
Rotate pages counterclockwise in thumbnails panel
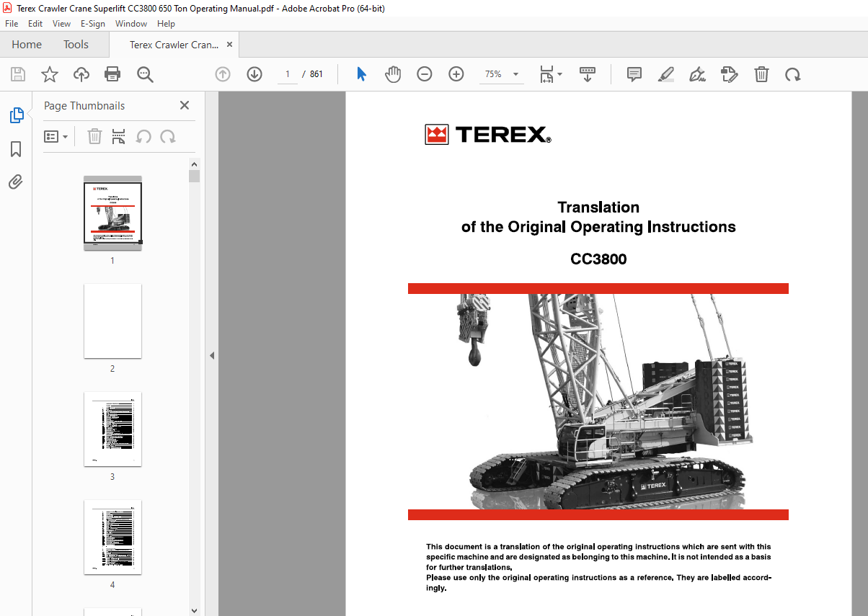click(x=143, y=136)
